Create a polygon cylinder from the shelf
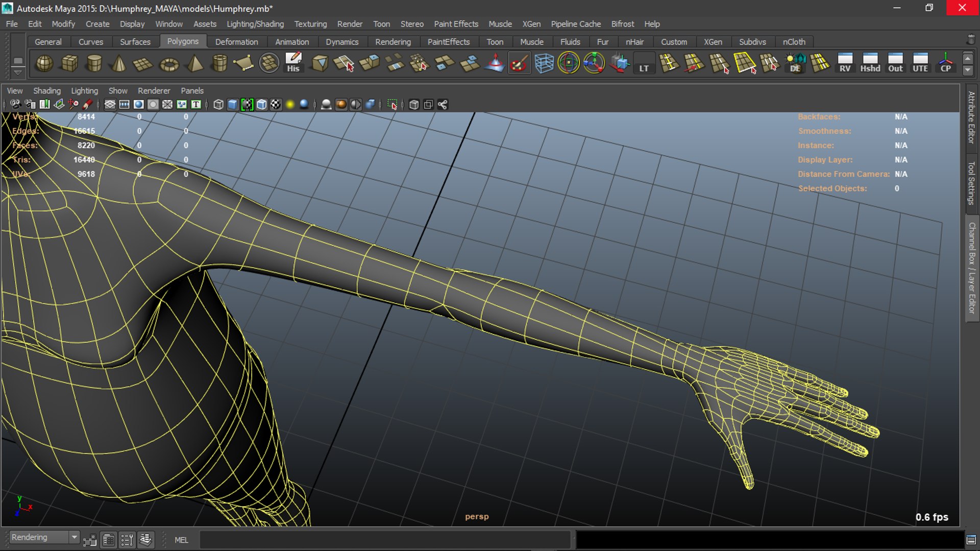This screenshot has width=980, height=551. 94,63
